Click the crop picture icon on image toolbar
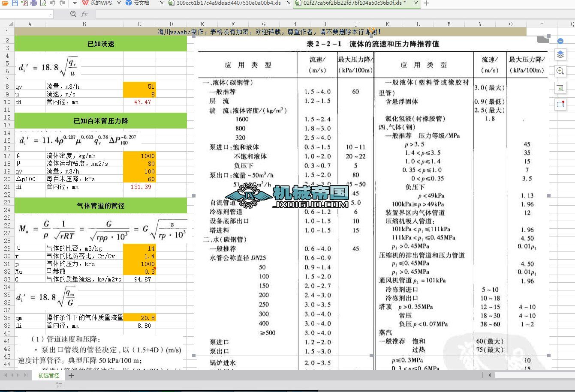Image resolution: width=575 pixels, height=392 pixels. coord(560,88)
